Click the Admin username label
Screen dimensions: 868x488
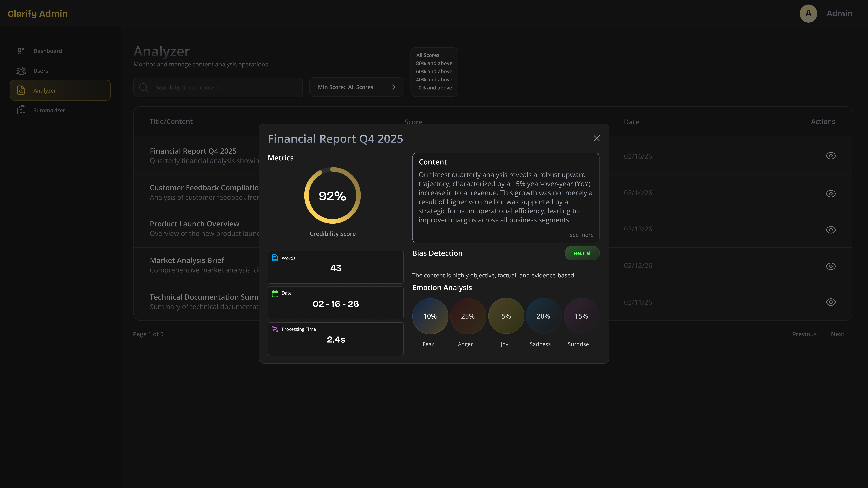[x=839, y=13]
